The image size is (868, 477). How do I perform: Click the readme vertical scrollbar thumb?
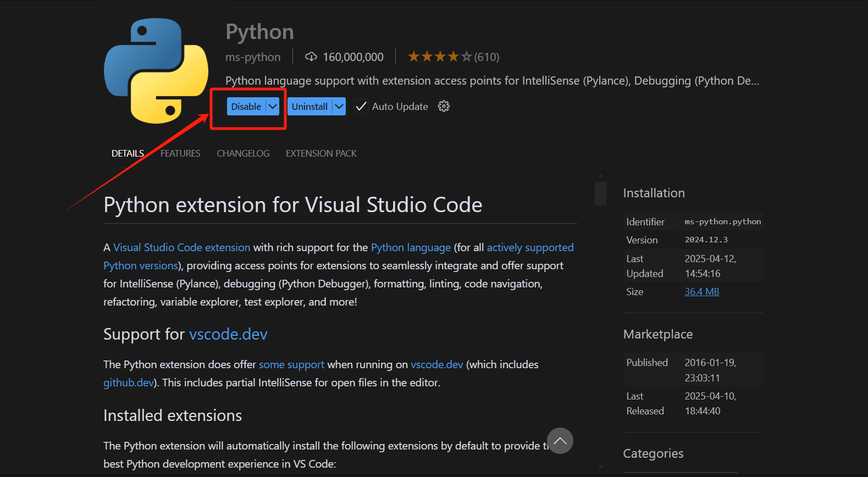tap(600, 193)
